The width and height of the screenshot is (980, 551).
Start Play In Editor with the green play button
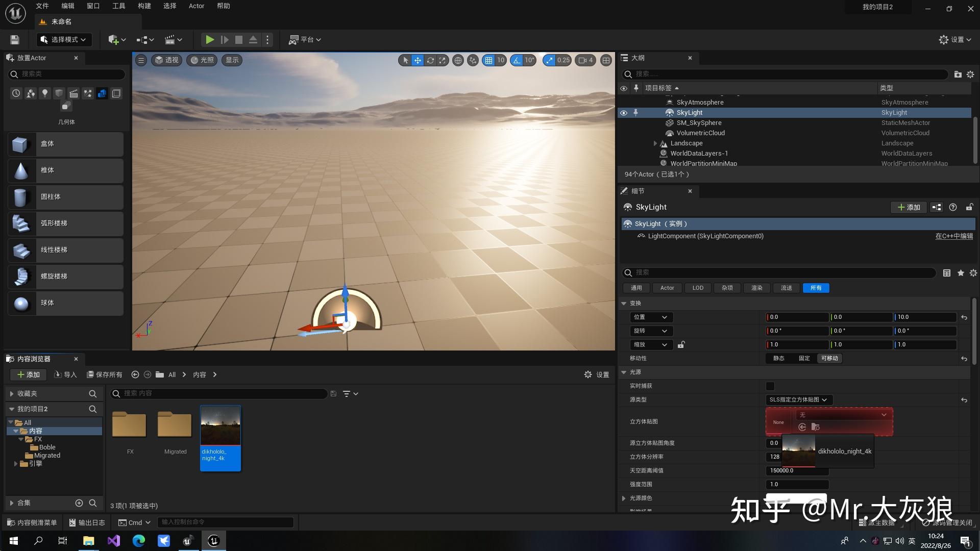tap(209, 39)
